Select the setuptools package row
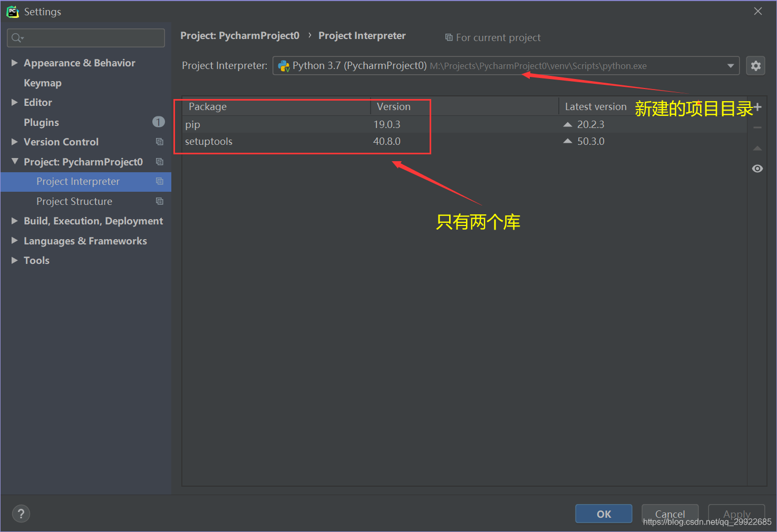Screen dimensions: 777x532 464,141
